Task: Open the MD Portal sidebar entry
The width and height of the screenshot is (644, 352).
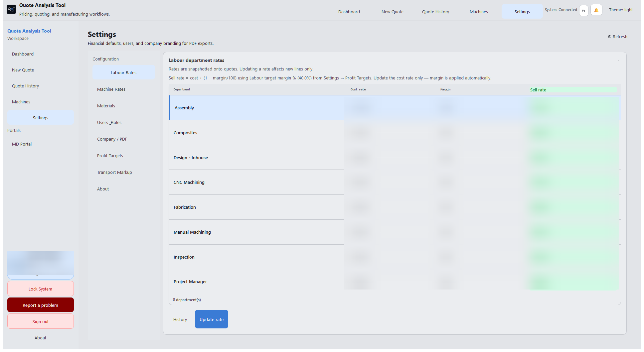Action: 40,144
